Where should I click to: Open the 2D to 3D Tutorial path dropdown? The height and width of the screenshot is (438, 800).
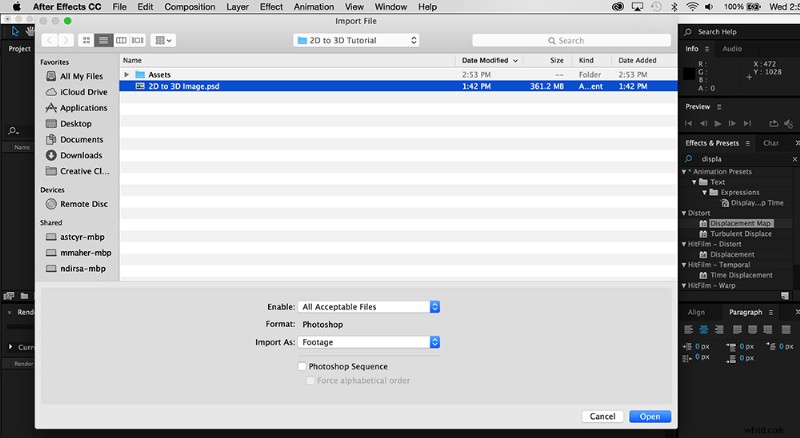click(357, 40)
